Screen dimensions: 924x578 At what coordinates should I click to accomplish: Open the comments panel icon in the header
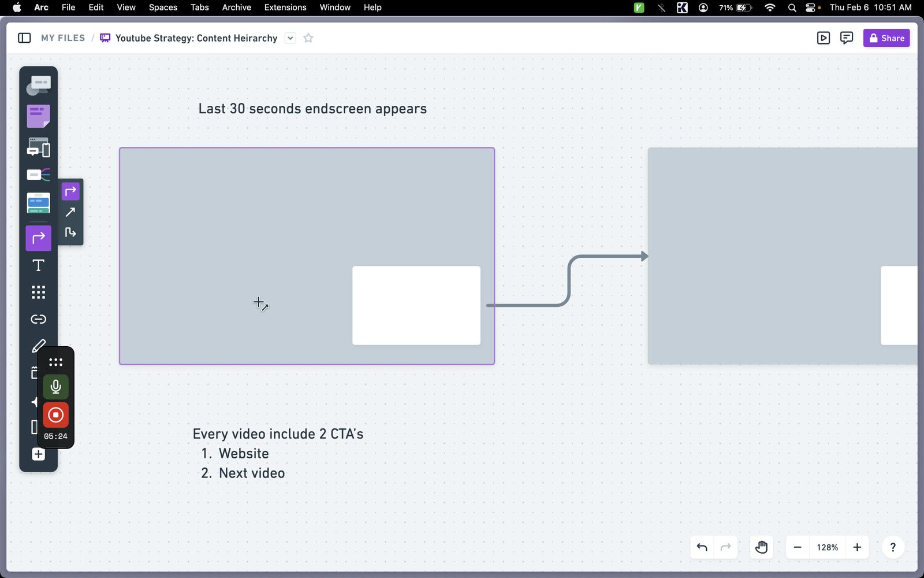click(x=847, y=38)
